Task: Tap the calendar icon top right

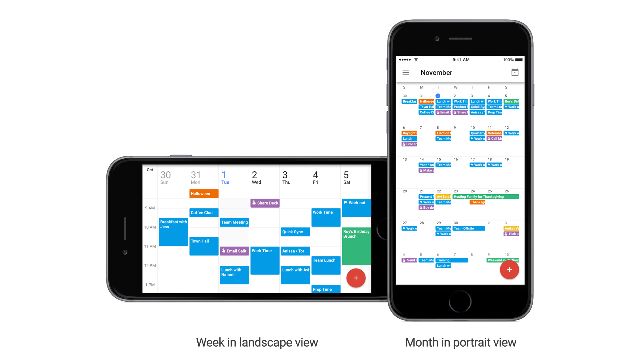Action: [515, 72]
